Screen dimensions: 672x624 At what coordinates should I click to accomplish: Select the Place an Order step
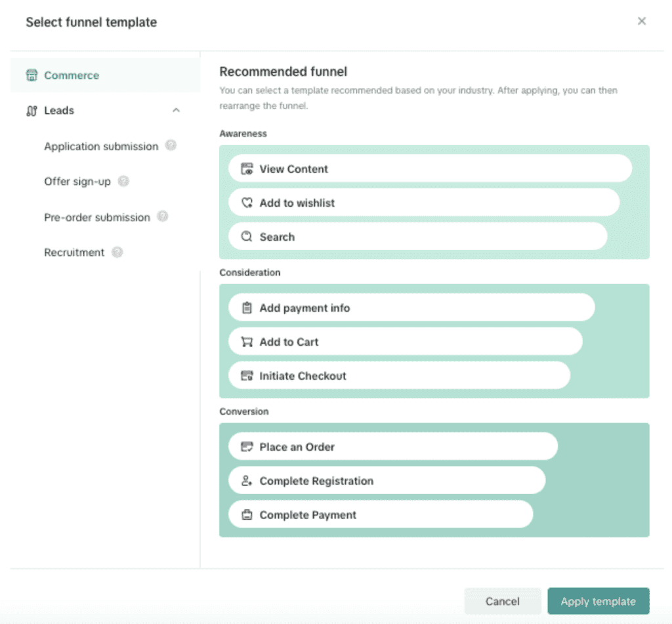click(x=393, y=446)
